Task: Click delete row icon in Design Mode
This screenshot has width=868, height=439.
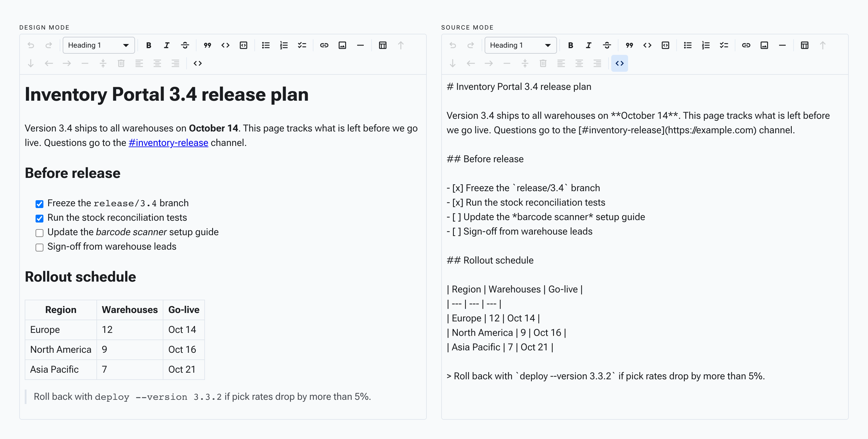Action: coord(85,63)
